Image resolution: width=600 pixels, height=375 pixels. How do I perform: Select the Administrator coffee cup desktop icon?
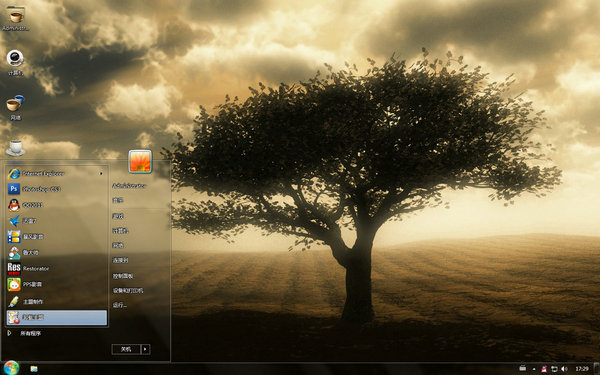tap(16, 18)
